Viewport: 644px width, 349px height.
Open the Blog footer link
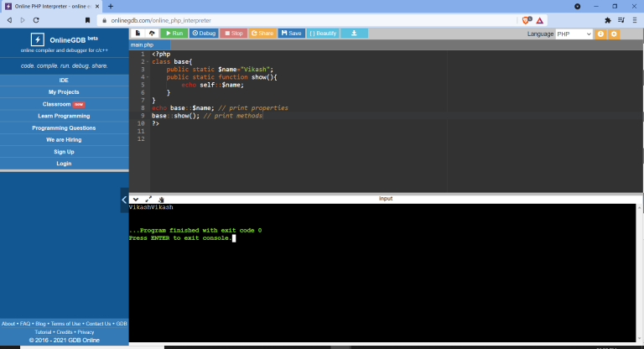(40, 324)
